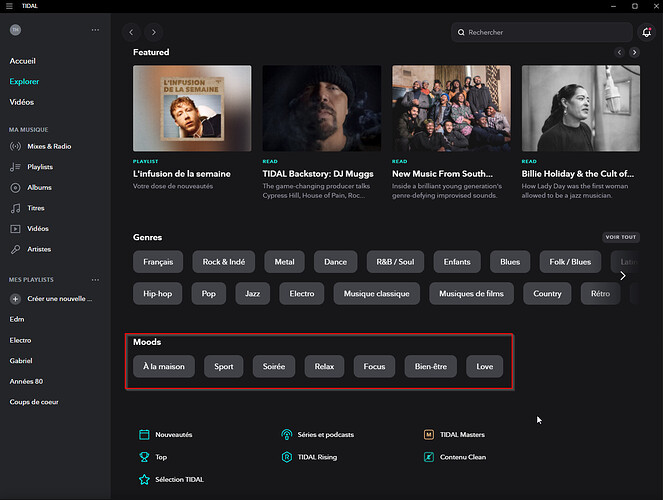Click the Albums disc icon
This screenshot has height=500, width=663.
pyautogui.click(x=15, y=188)
